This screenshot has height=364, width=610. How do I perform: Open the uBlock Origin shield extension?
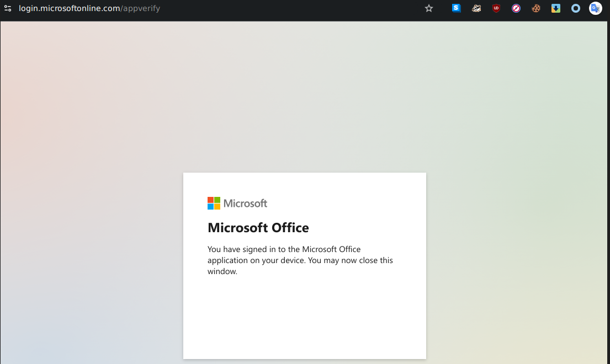coord(496,8)
